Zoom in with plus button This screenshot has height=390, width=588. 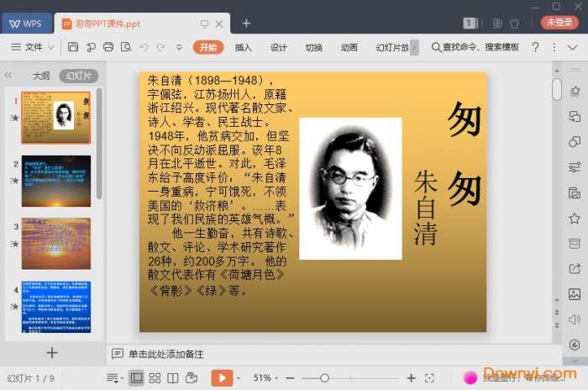tap(412, 378)
